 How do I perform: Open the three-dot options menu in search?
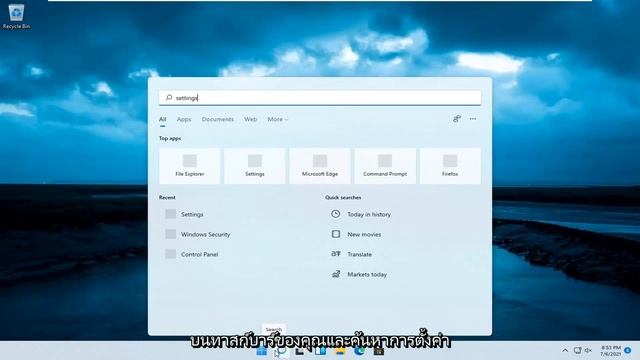(x=473, y=119)
